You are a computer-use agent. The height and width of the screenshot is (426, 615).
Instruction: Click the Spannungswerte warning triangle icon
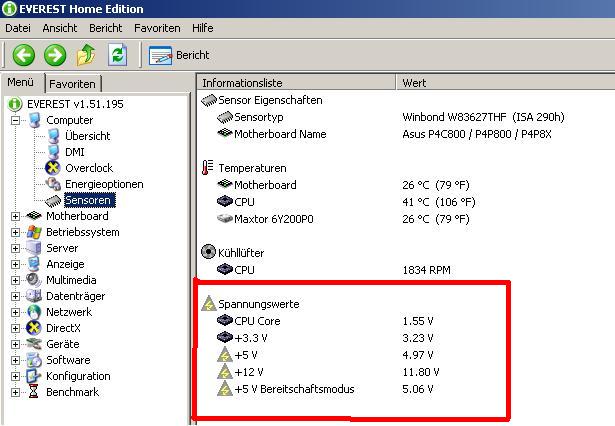[x=209, y=303]
